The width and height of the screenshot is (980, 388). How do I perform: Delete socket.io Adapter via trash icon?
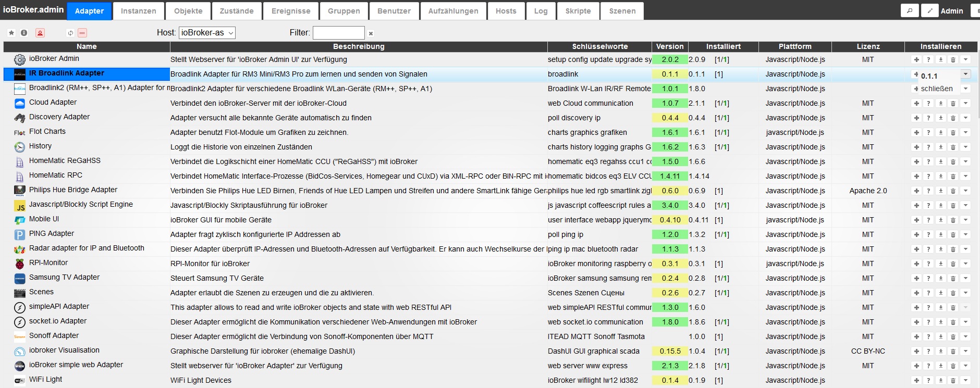tap(953, 322)
